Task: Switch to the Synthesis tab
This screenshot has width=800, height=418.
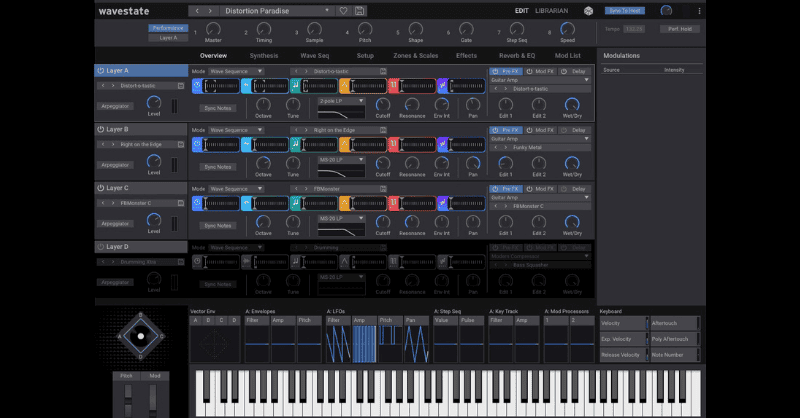Action: [x=264, y=56]
